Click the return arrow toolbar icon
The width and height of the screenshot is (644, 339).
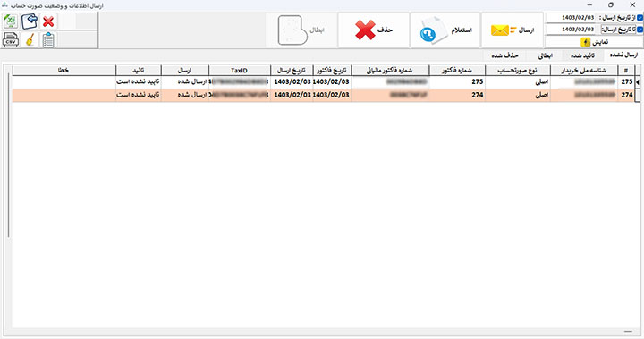30,21
